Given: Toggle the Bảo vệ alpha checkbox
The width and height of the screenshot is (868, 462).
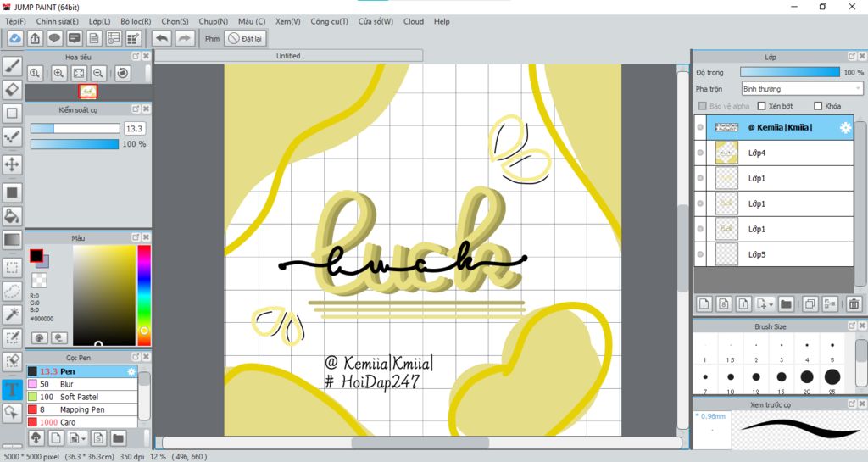Looking at the screenshot, I should (703, 106).
